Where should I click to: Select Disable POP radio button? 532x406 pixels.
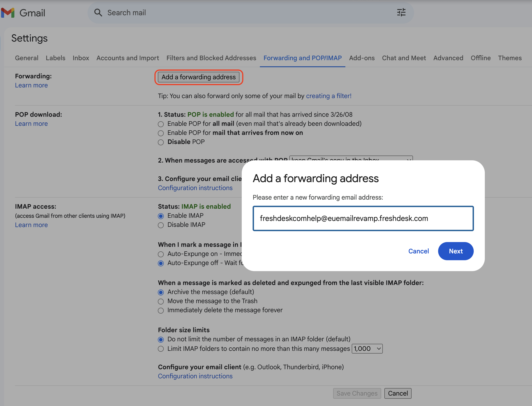pos(161,142)
